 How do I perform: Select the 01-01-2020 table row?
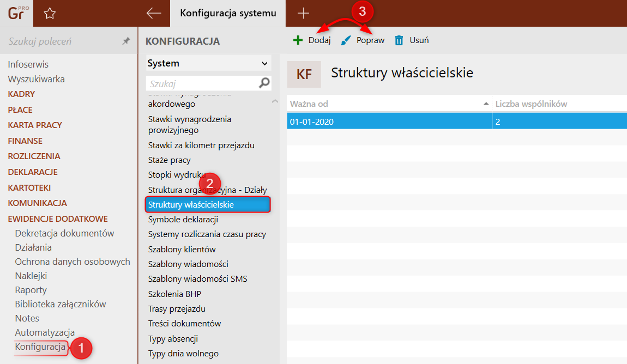(x=388, y=122)
